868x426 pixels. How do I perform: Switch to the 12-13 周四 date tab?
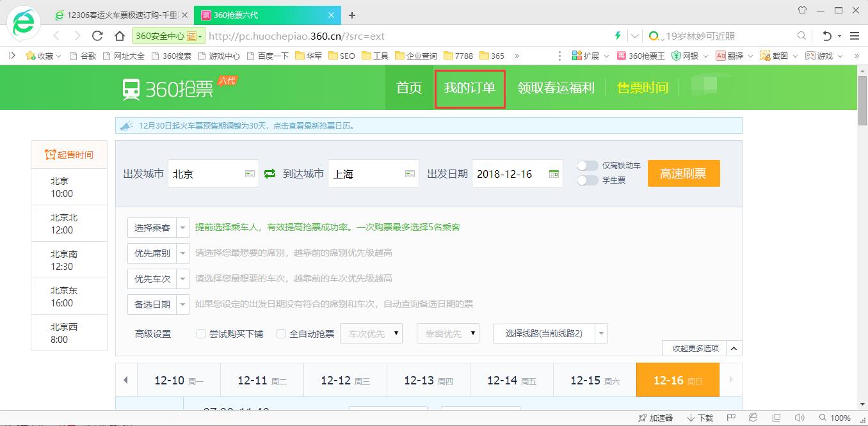(428, 379)
